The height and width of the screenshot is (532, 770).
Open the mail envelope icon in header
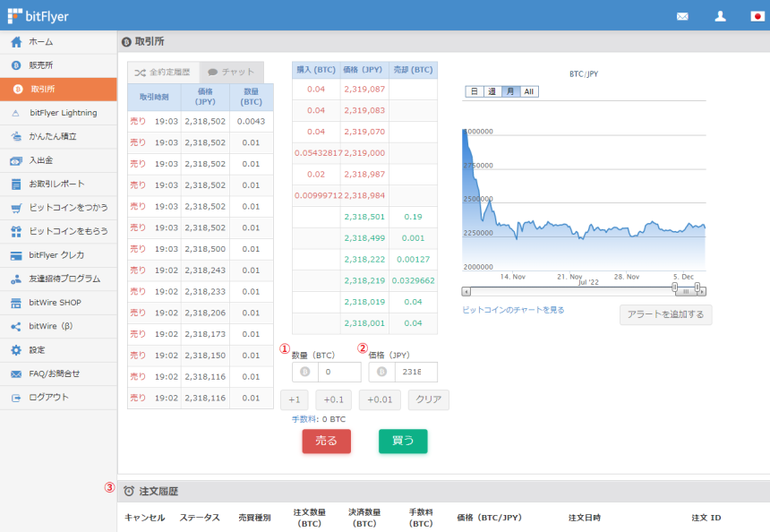click(682, 17)
